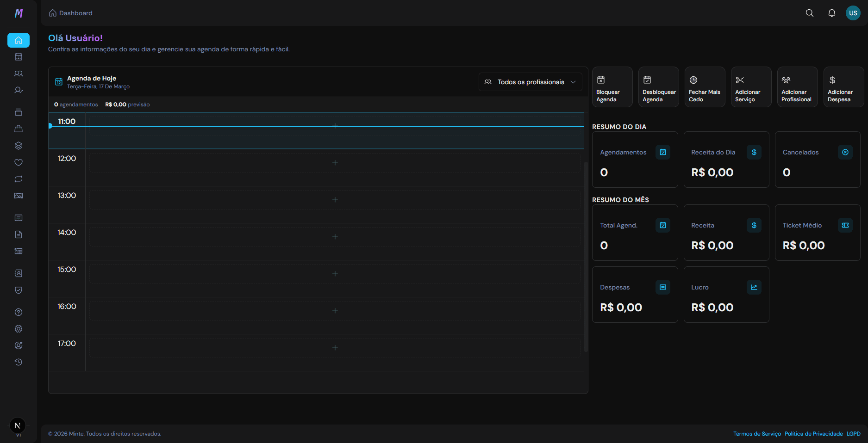Expand the help question mark menu
Image resolution: width=868 pixels, height=443 pixels.
pos(19,312)
